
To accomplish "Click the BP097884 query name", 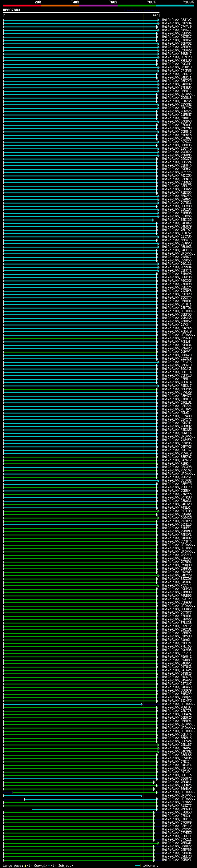I will [x=11, y=10].
